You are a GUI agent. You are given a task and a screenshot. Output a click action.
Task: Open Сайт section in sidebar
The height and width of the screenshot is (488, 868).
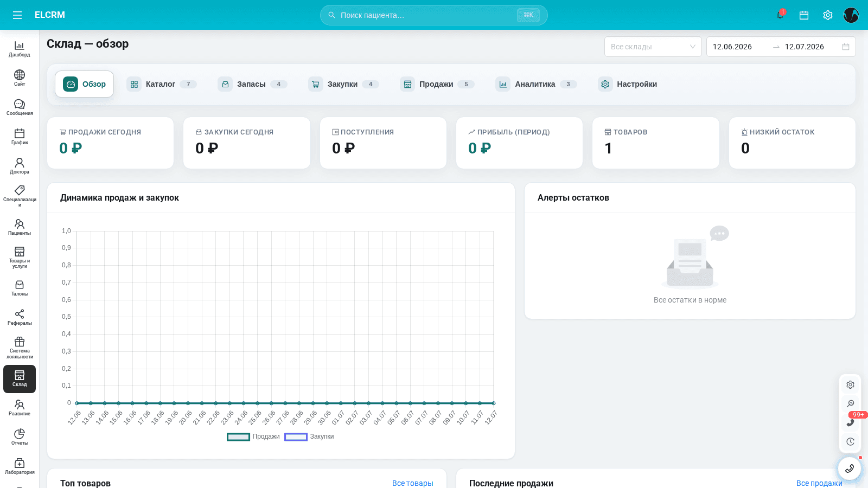tap(20, 78)
